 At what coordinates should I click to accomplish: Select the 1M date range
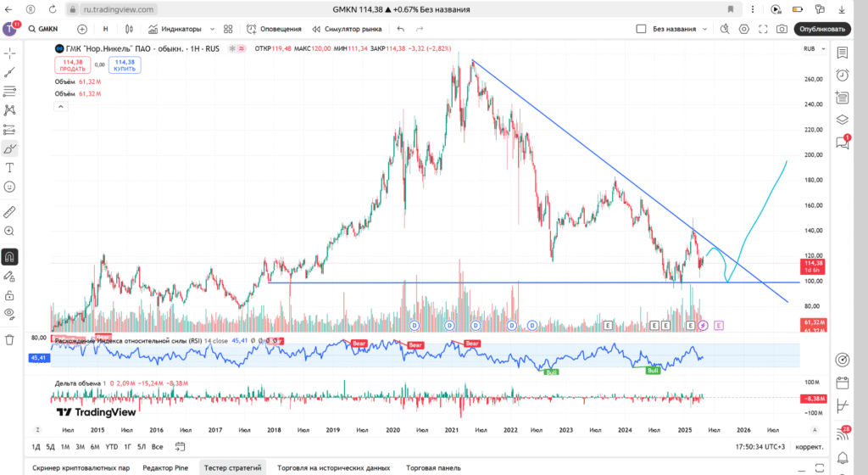point(64,447)
